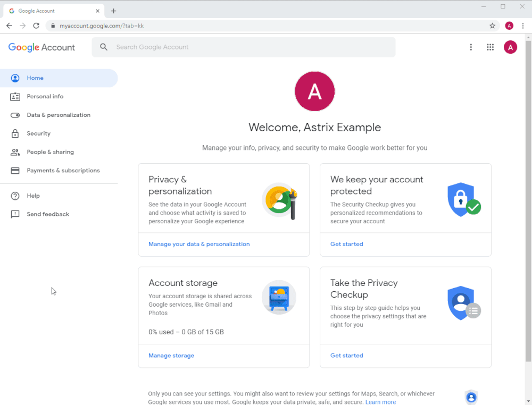The image size is (532, 405).
Task: Click the Privacy Checkup shield illustration
Action: (464, 302)
